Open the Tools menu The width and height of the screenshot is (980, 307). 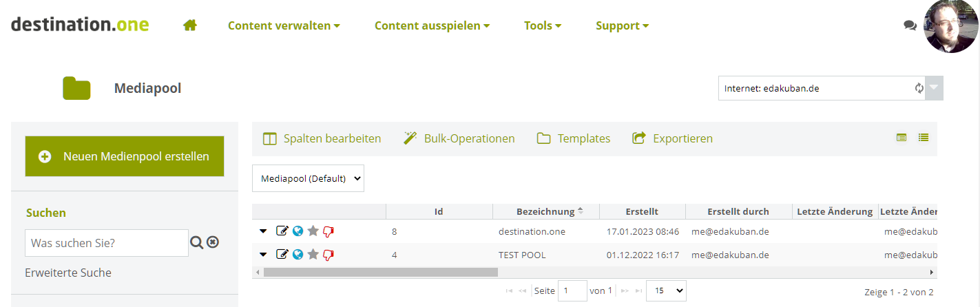click(x=543, y=25)
